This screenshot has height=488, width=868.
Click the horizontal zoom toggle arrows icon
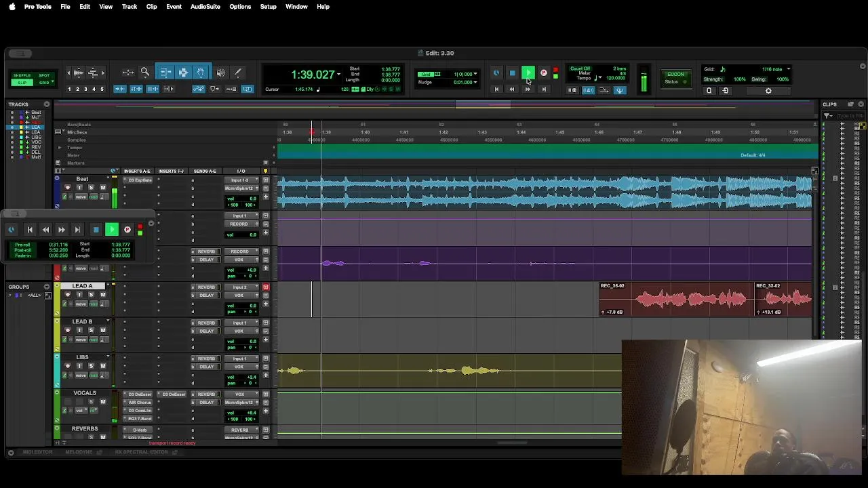(x=128, y=73)
